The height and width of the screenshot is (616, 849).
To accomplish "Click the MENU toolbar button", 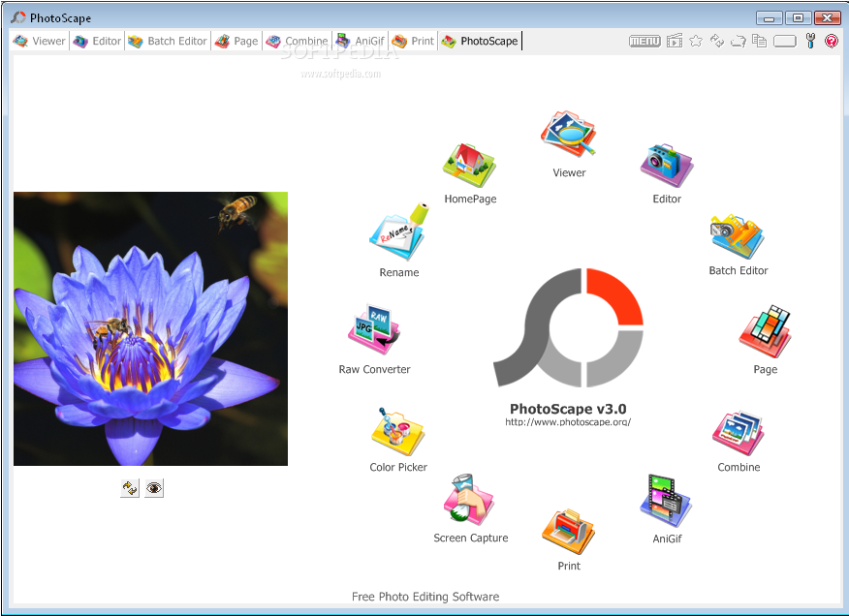I will click(x=645, y=41).
